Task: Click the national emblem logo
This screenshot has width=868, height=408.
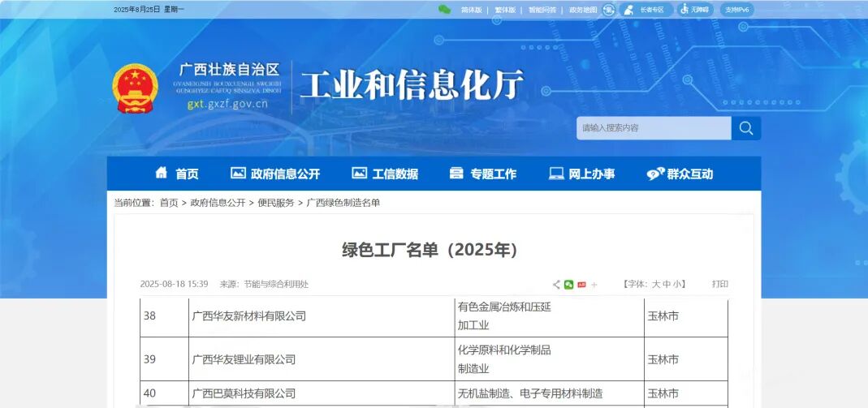Action: tap(136, 88)
